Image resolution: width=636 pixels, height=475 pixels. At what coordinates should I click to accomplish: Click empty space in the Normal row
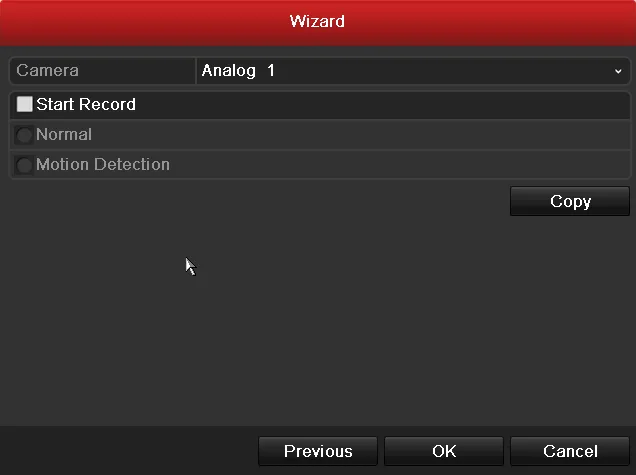pos(361,135)
